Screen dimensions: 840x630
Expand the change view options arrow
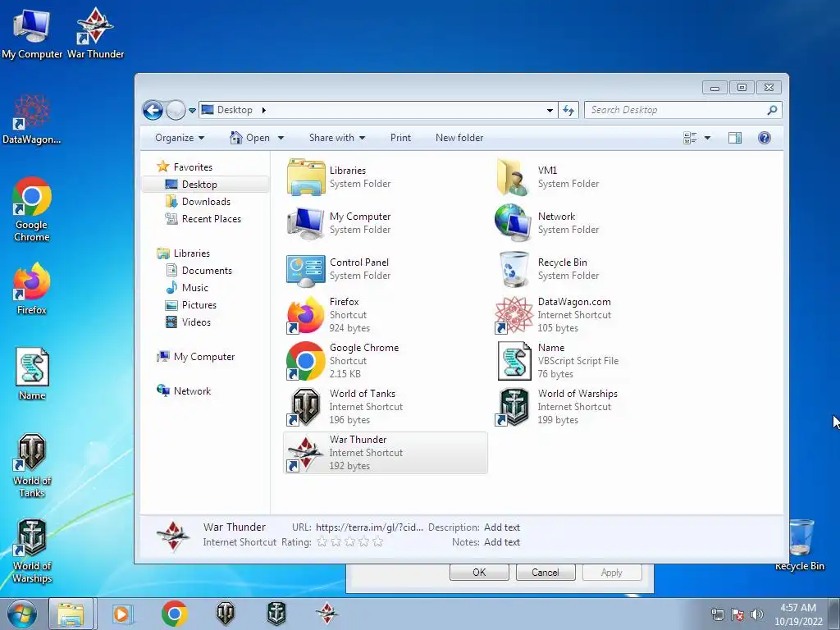(x=707, y=138)
